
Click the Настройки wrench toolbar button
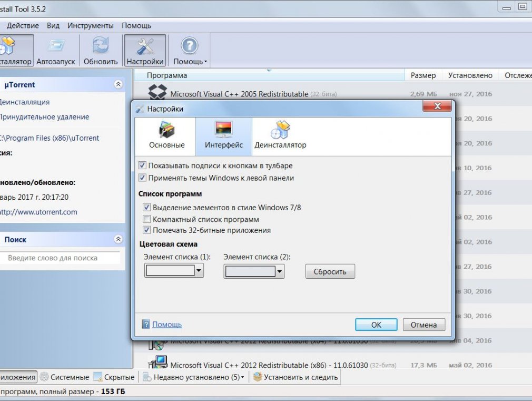pyautogui.click(x=145, y=50)
